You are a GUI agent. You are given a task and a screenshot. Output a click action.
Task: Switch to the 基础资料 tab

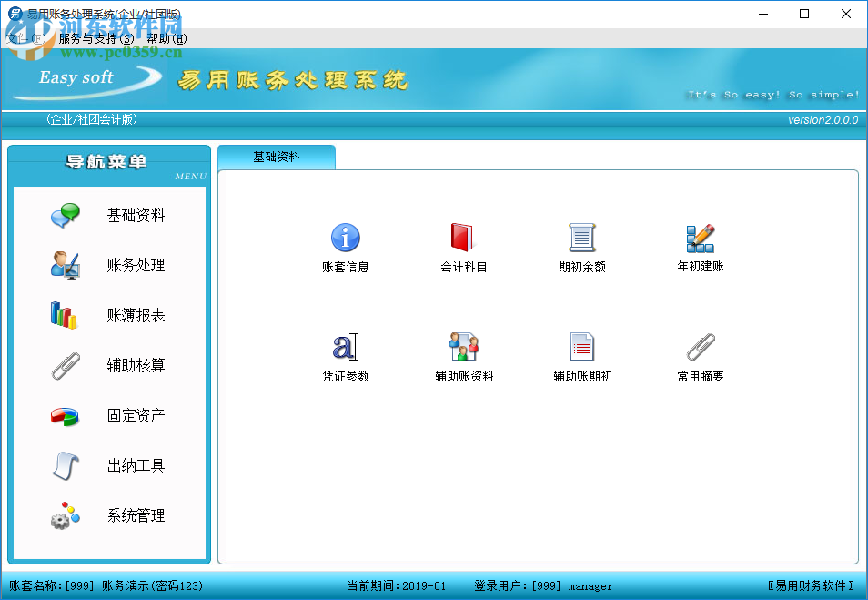276,157
